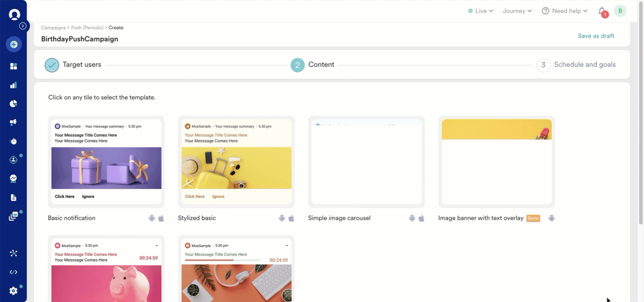Click Android icon beside Simple image carousel
644x302 pixels.
coord(412,218)
